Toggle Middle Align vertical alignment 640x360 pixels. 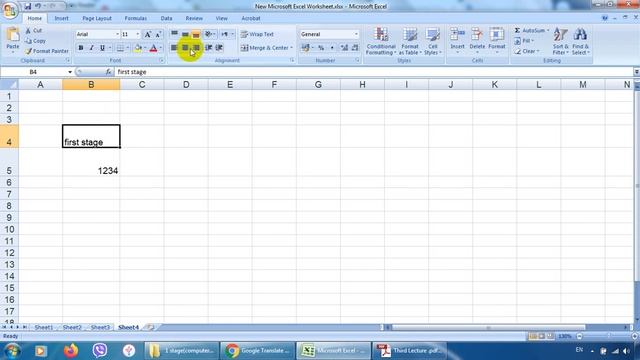pyautogui.click(x=185, y=34)
